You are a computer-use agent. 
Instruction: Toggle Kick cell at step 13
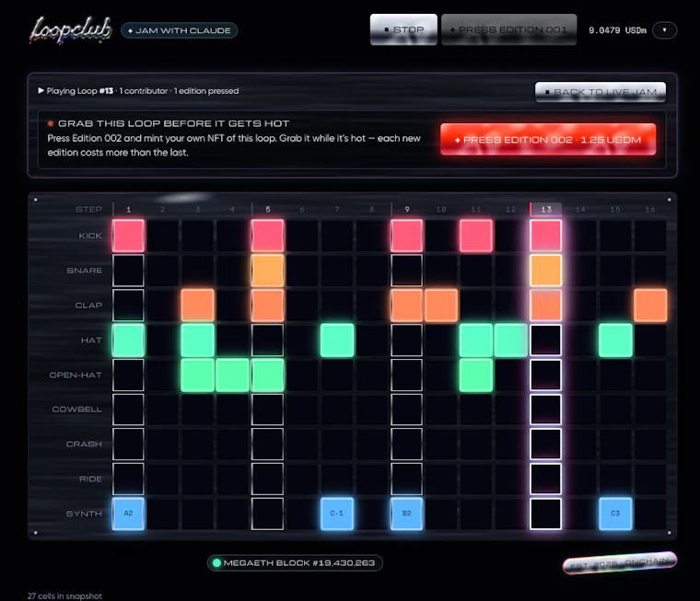545,236
